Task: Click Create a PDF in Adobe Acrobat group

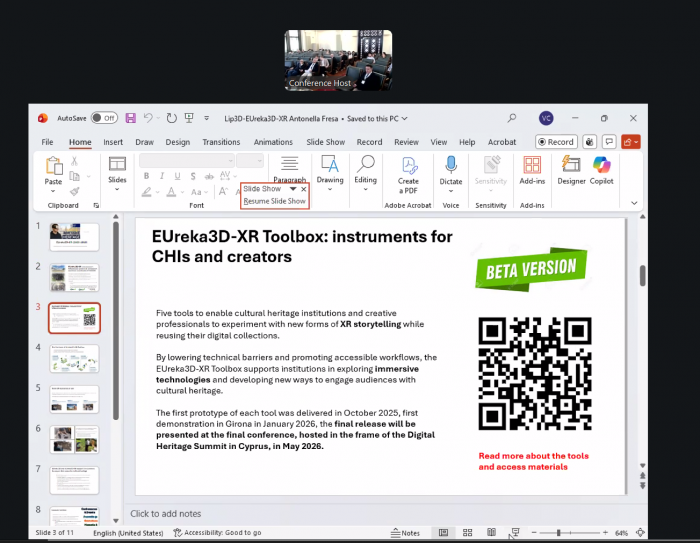Action: 409,171
